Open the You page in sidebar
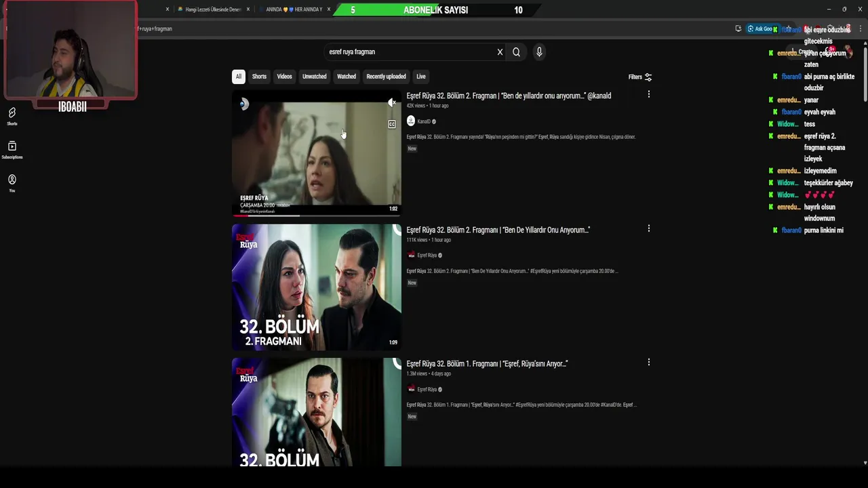Image resolution: width=868 pixels, height=488 pixels. click(x=12, y=183)
